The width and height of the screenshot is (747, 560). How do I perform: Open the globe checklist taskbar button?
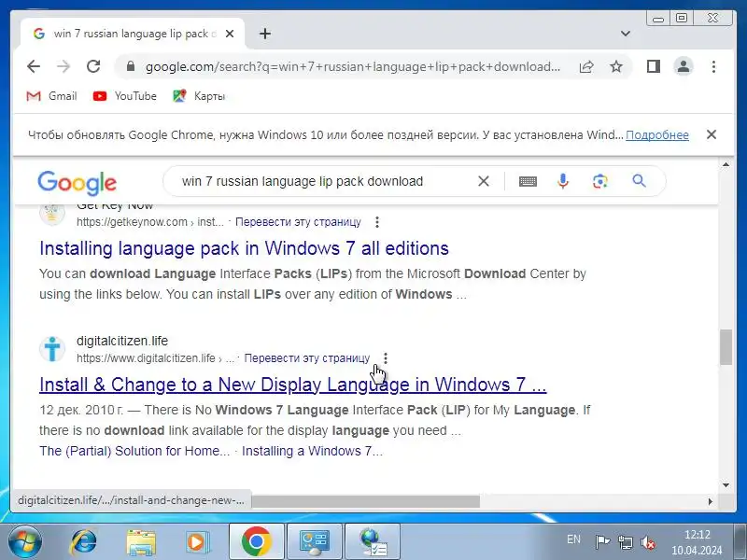click(373, 542)
